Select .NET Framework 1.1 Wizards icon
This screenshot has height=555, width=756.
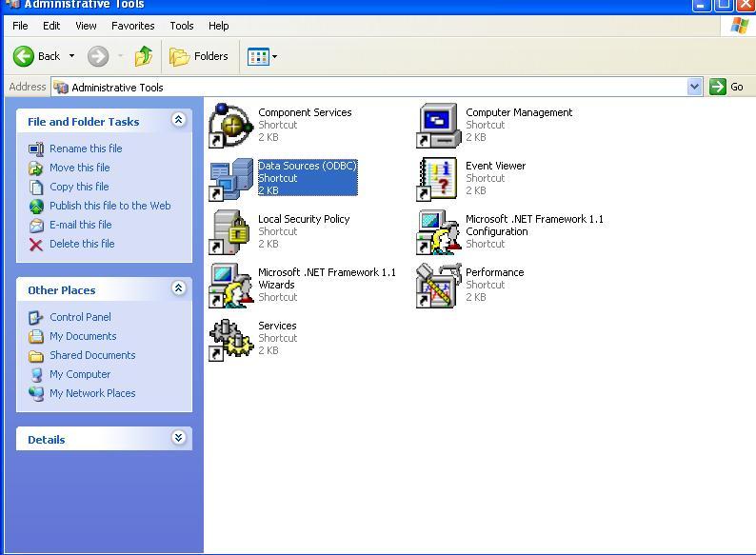click(231, 286)
